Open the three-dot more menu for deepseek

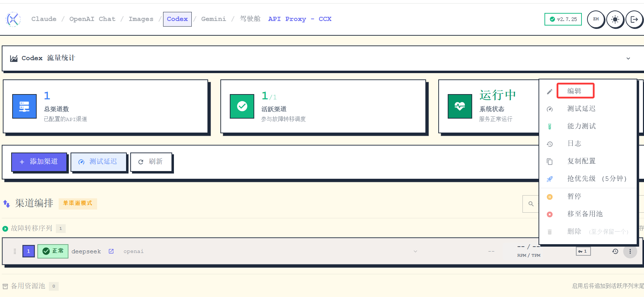tap(630, 251)
